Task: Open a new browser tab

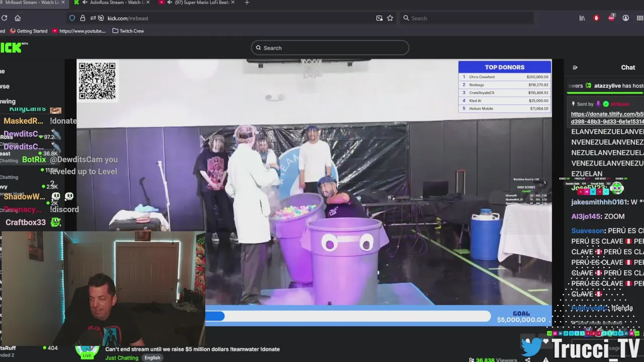Action: coord(247,3)
